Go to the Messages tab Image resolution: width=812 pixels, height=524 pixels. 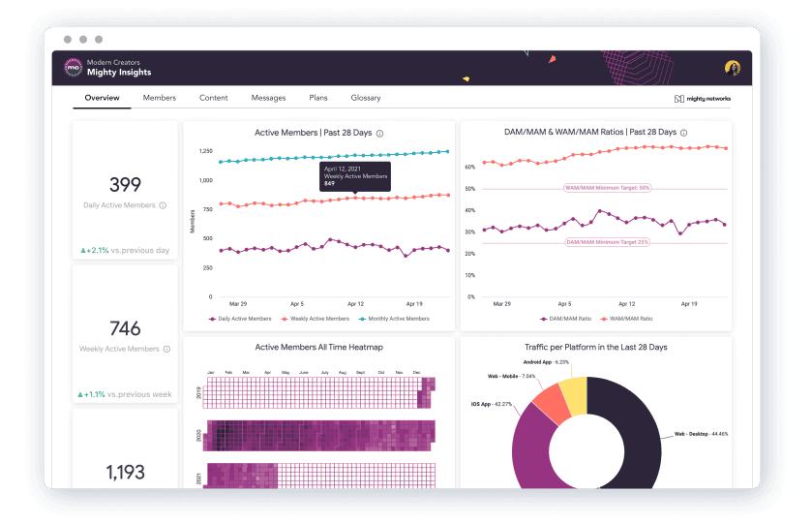click(268, 98)
